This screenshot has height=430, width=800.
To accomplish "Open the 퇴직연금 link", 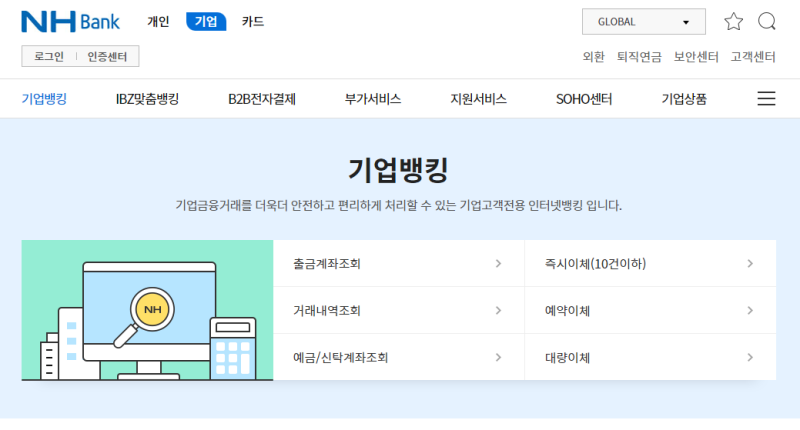I will (639, 57).
